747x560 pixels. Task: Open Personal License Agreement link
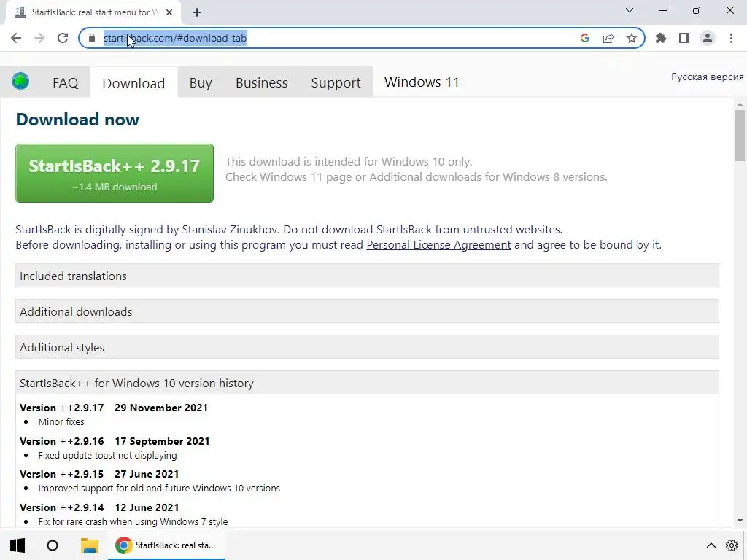point(438,245)
